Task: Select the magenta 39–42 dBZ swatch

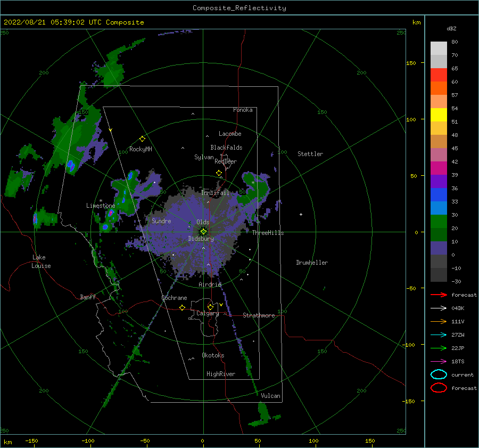Action: click(439, 168)
